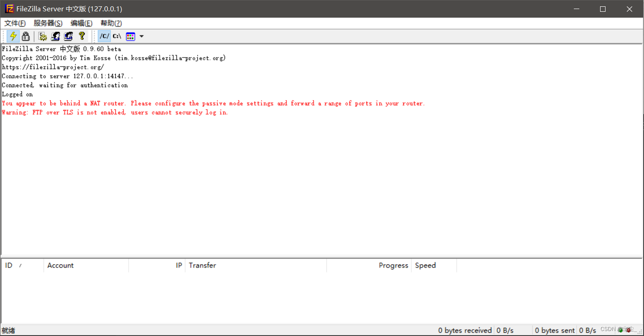Open server settings via the wrench icon
The height and width of the screenshot is (336, 644).
(42, 36)
